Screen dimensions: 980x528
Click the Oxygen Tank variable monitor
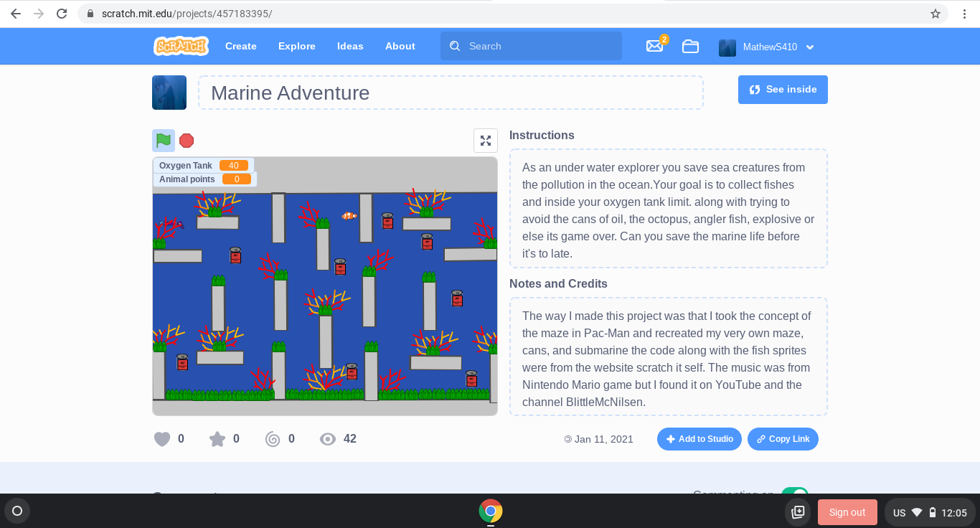click(204, 166)
